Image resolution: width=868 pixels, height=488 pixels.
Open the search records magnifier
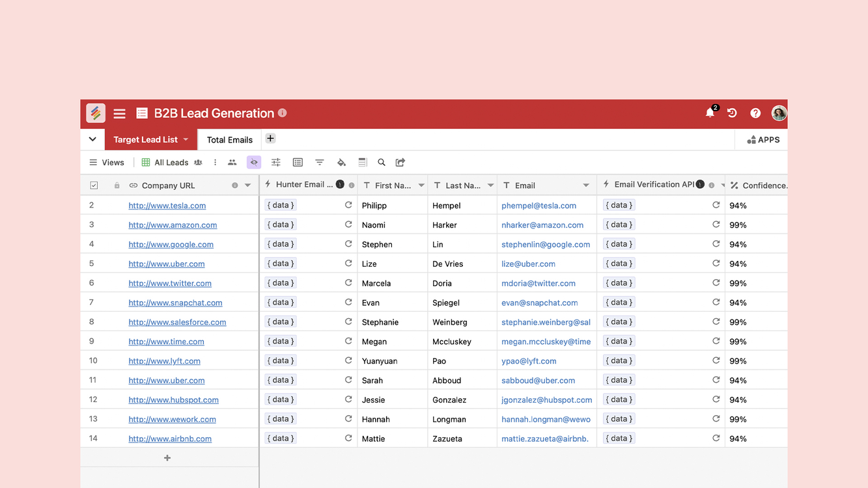click(x=382, y=163)
